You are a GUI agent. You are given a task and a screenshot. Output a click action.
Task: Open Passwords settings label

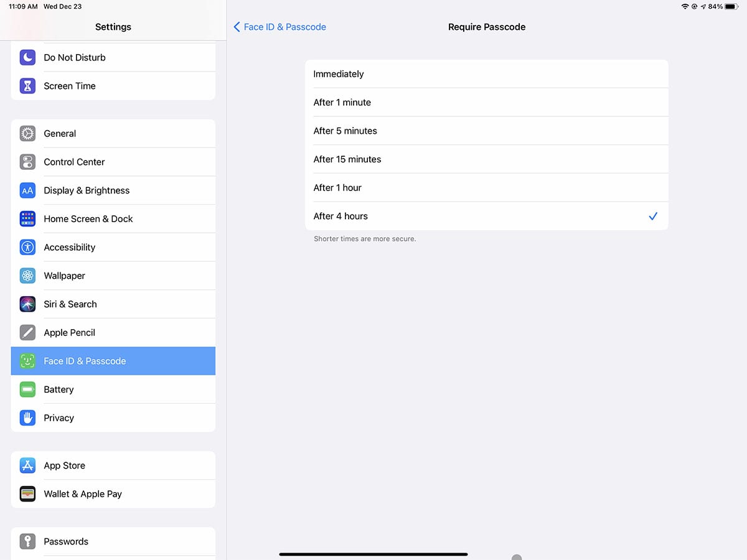coord(66,541)
